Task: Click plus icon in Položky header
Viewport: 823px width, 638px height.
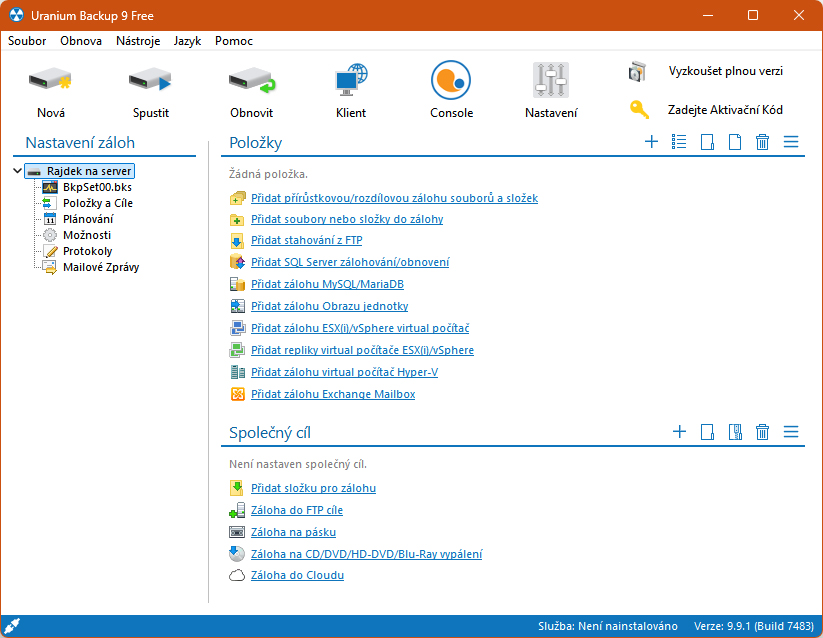Action: click(x=651, y=142)
